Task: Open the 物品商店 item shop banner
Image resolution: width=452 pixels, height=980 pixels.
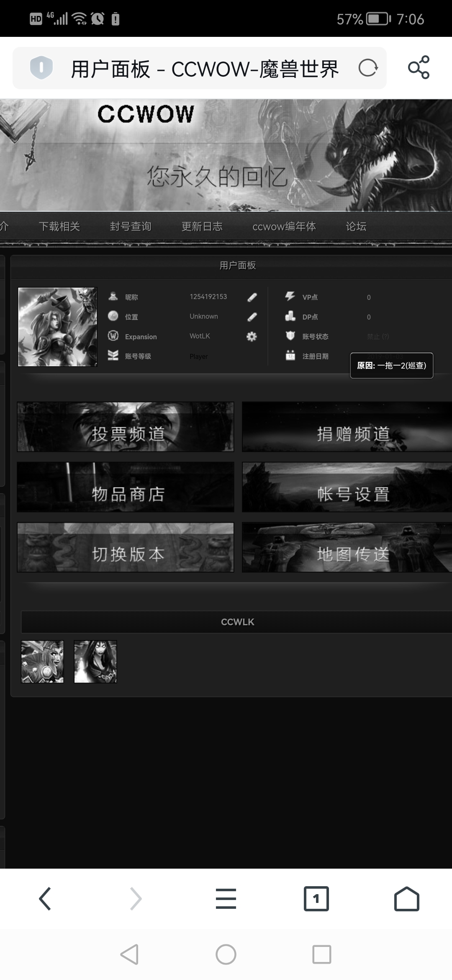Action: (126, 487)
